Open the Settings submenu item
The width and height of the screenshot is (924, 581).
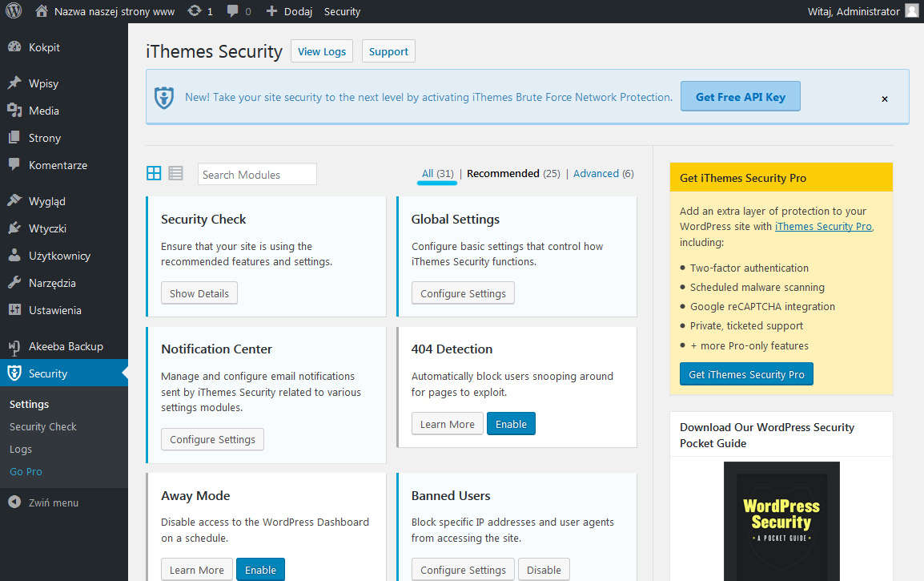[29, 404]
